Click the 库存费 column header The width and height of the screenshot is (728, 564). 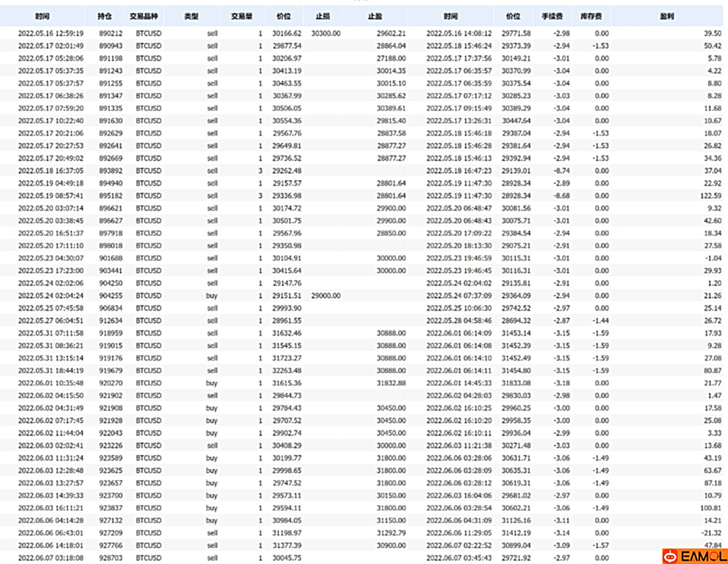coord(591,17)
